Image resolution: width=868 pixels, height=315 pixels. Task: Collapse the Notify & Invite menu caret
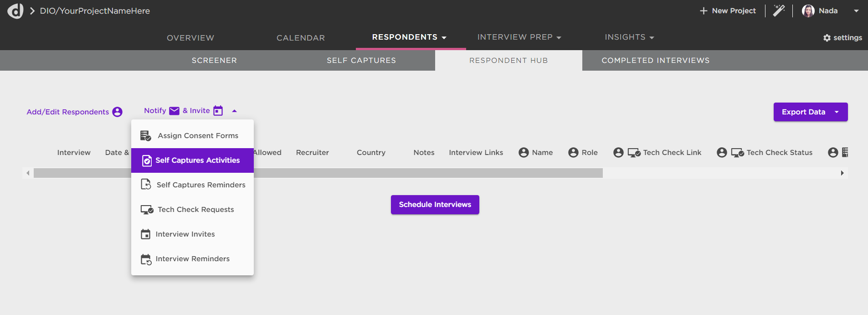pos(234,111)
